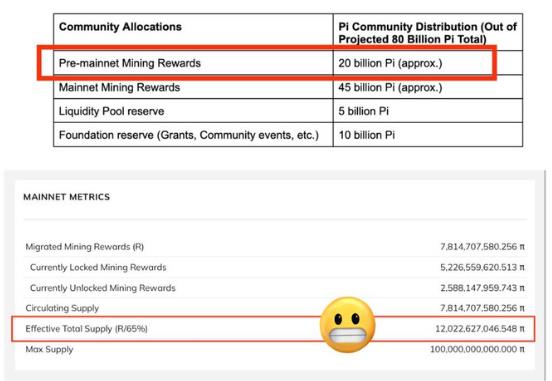Select the Currently Unlocked Mining Rewards row
552x381 pixels.
point(275,288)
